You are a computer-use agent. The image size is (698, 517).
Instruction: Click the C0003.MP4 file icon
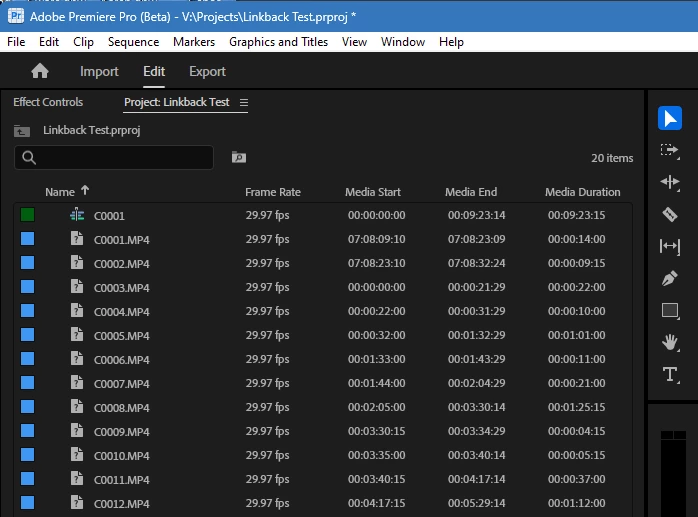[x=77, y=287]
